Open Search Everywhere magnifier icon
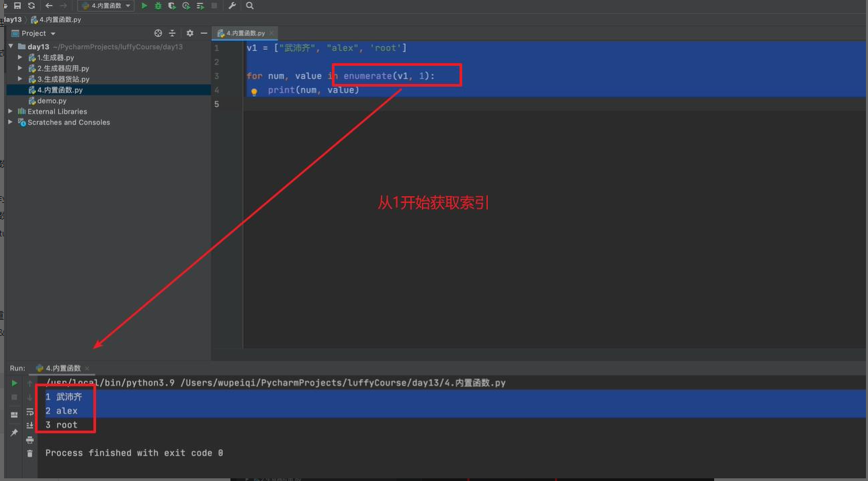This screenshot has height=481, width=868. (250, 5)
